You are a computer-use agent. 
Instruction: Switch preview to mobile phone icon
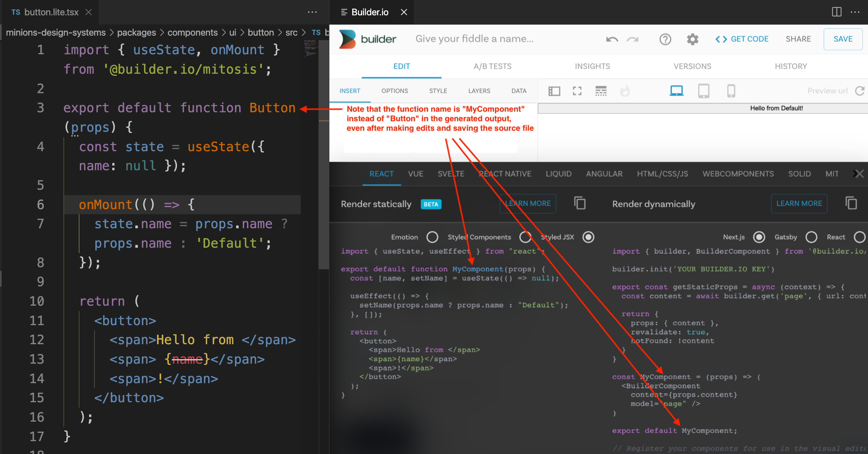[731, 90]
